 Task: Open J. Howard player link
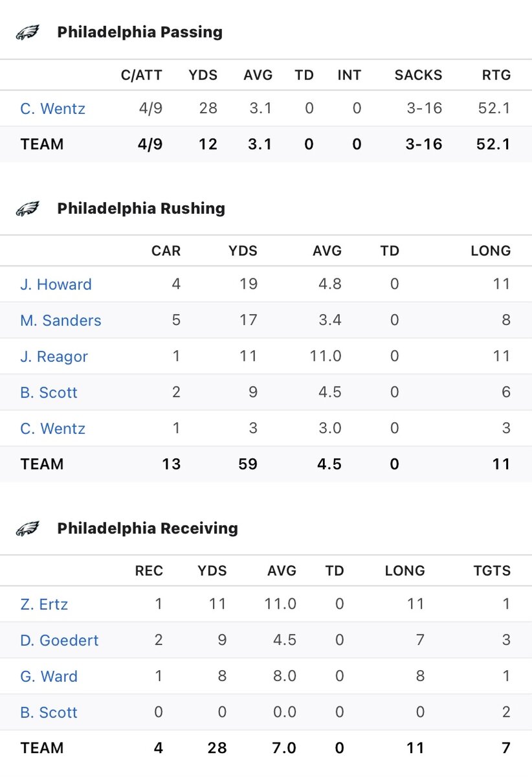tap(56, 284)
